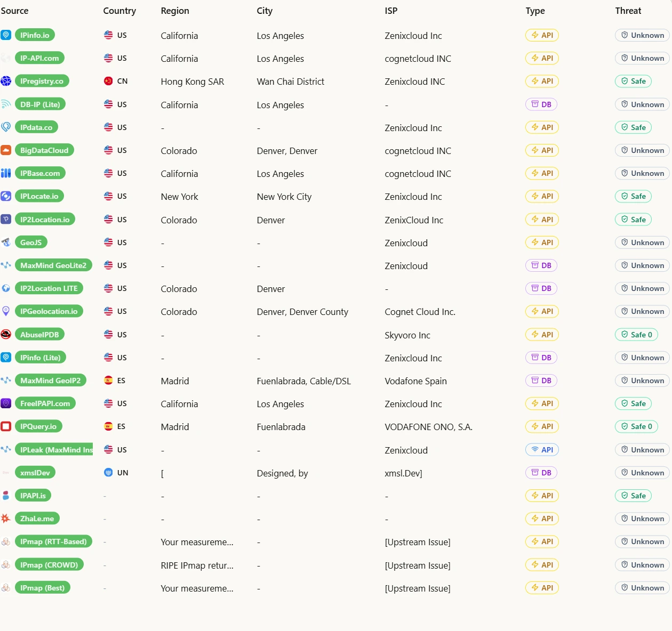672x631 pixels.
Task: Select the 'Cognet Cloud Inc.' ISP cell
Action: pyautogui.click(x=420, y=312)
